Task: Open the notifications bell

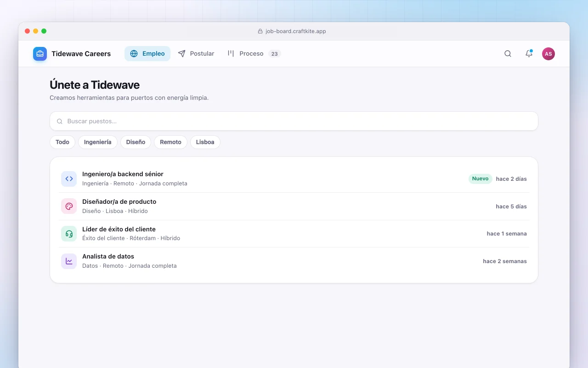Action: click(x=529, y=54)
